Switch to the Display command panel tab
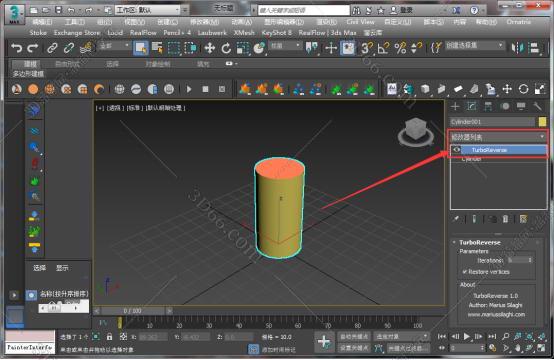The height and width of the screenshot is (360, 554). 521,106
